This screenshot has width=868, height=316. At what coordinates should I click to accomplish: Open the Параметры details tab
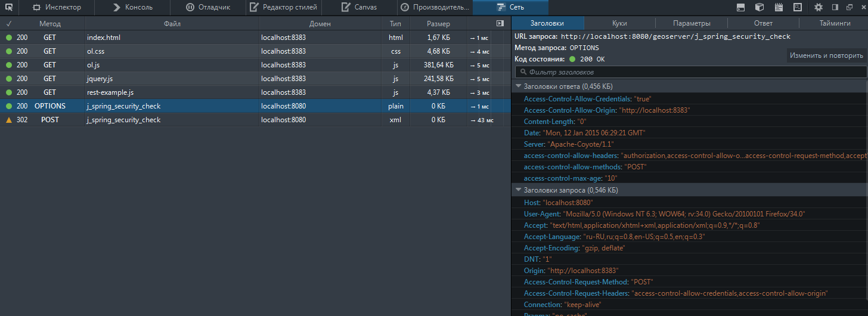pos(692,23)
